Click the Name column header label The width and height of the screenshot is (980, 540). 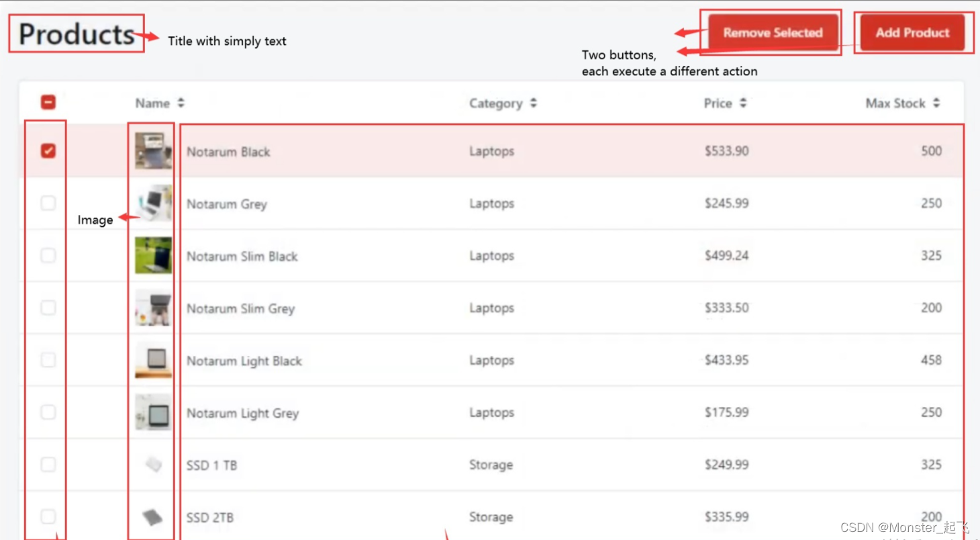pos(152,103)
